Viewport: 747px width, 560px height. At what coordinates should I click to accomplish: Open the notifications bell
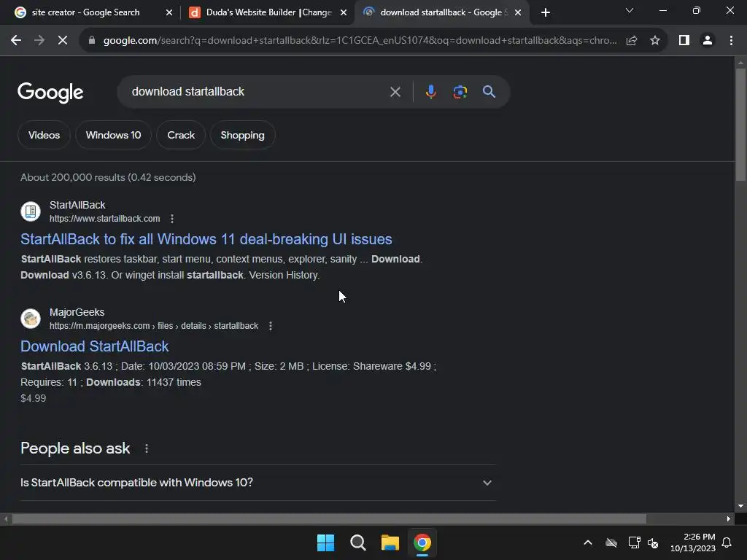727,542
